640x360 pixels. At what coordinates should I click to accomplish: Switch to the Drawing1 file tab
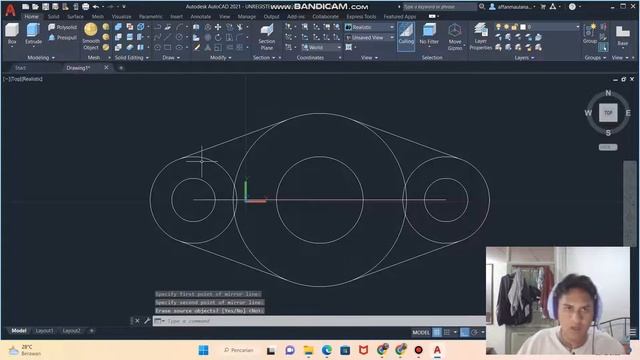coord(78,68)
